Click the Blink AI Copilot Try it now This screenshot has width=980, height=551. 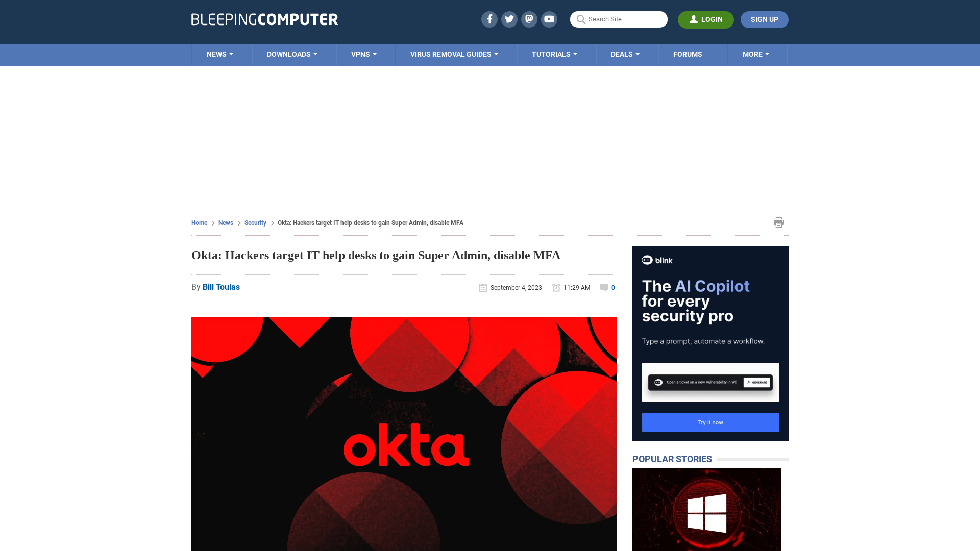[710, 422]
